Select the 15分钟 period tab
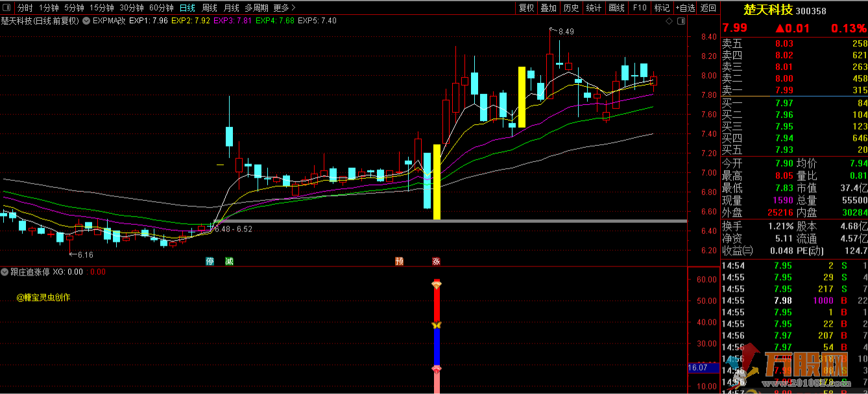This screenshot has height=394, width=868. pyautogui.click(x=102, y=8)
